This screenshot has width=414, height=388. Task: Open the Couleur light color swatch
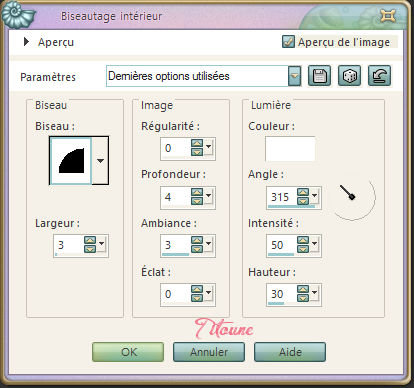coord(290,149)
